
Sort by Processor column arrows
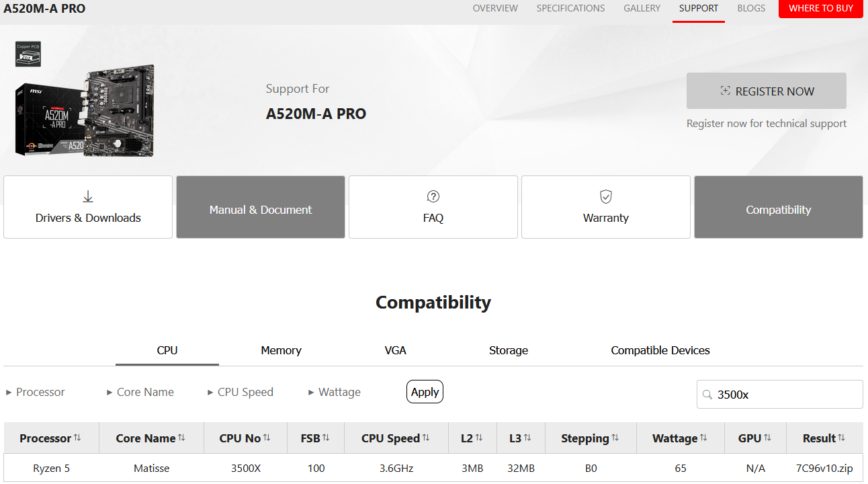77,438
